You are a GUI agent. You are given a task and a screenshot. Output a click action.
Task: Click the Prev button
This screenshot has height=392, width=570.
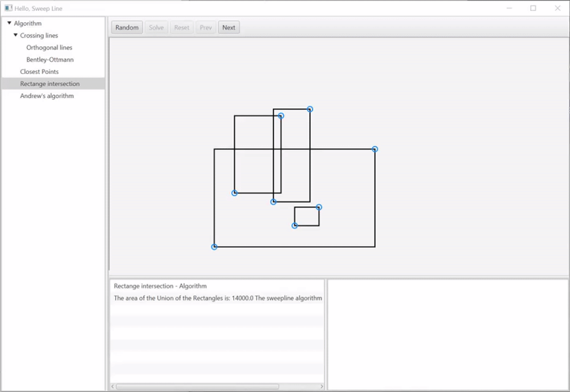(x=205, y=27)
